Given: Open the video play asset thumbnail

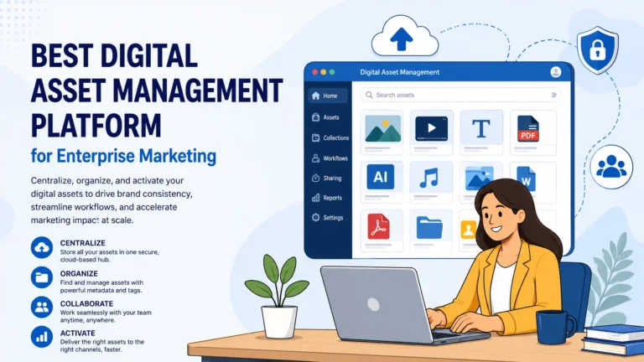Looking at the screenshot, I should tap(431, 132).
